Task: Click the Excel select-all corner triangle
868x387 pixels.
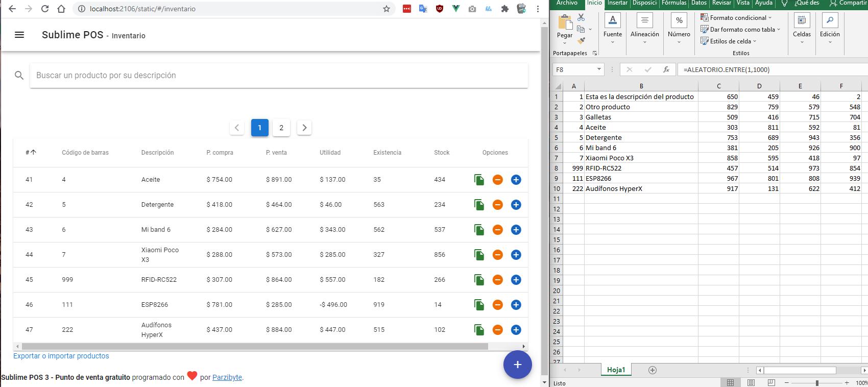Action: 558,86
